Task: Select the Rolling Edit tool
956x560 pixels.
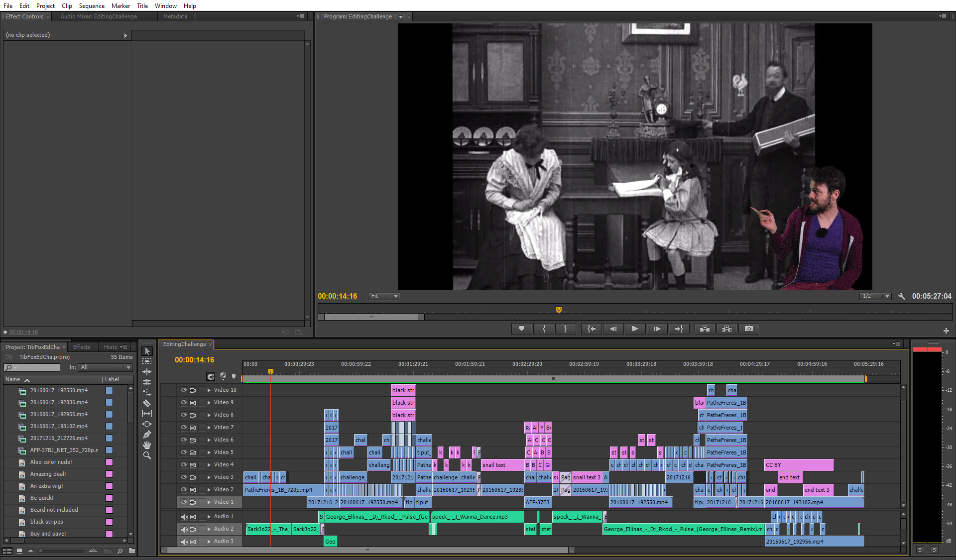Action: [147, 382]
